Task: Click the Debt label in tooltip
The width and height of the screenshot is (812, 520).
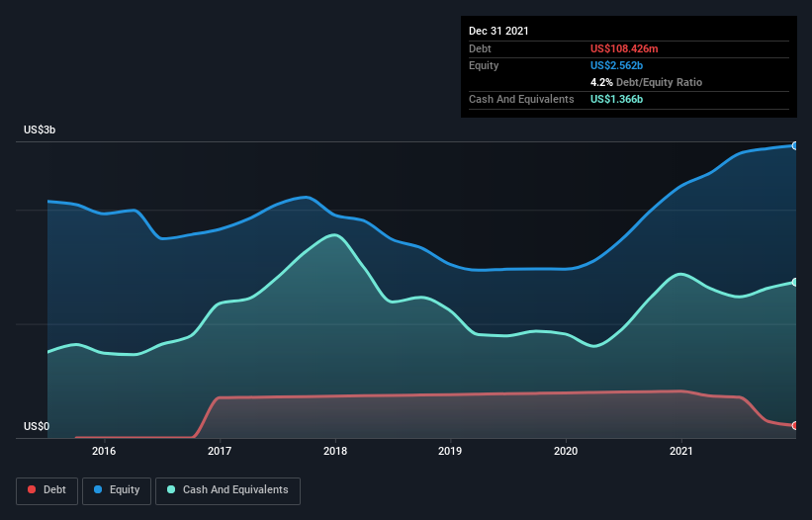Action: (x=480, y=48)
